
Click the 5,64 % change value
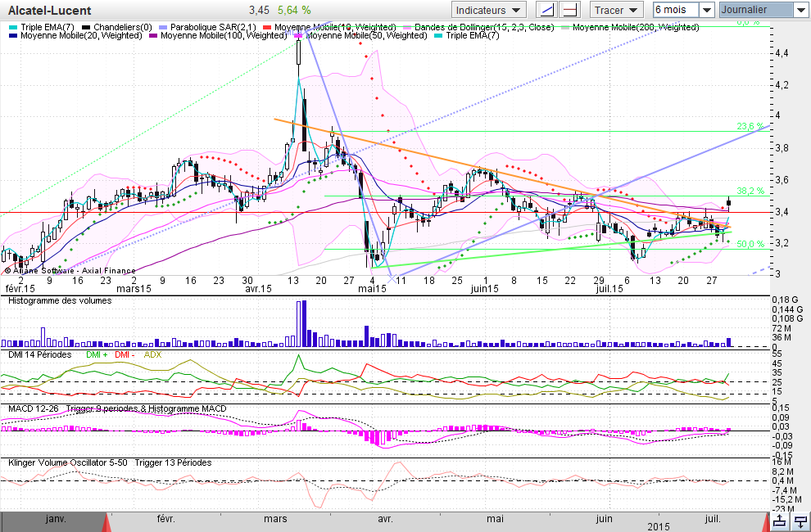[294, 11]
